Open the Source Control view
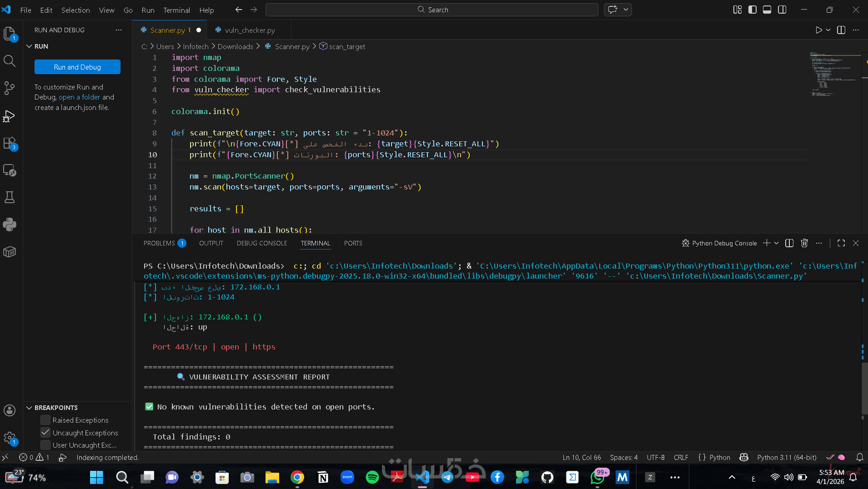Image resolution: width=868 pixels, height=489 pixels. click(x=10, y=88)
